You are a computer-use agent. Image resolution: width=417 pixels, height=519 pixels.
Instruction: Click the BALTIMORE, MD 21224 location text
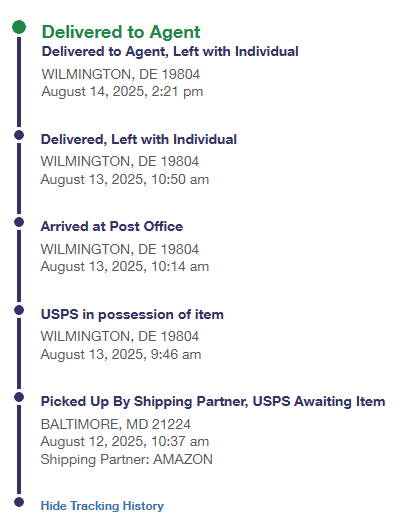(116, 424)
